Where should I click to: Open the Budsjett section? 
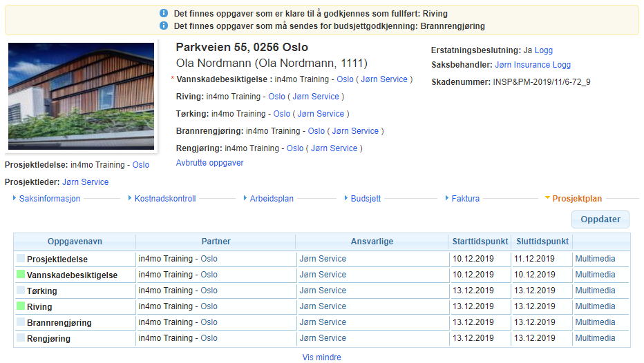pyautogui.click(x=365, y=199)
